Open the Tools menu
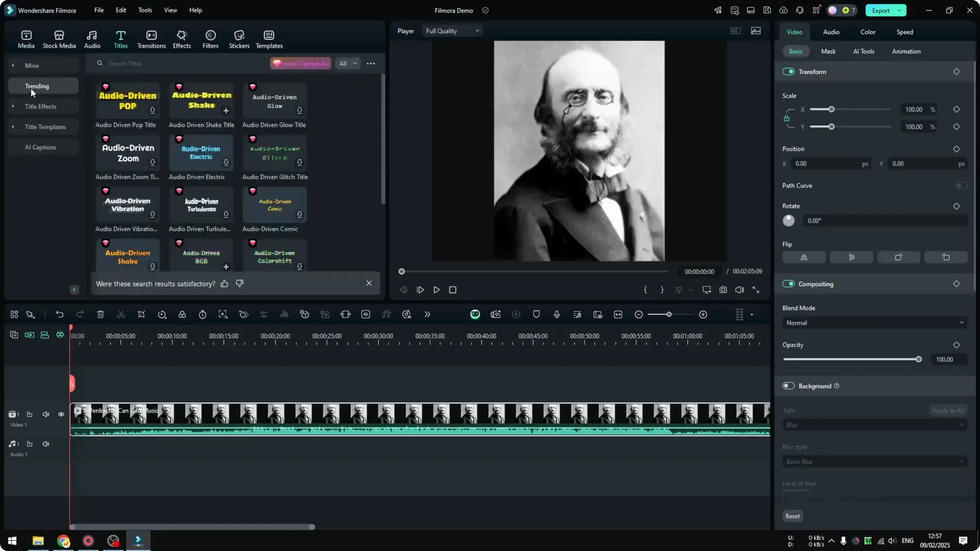Screen dimensions: 980x551 coord(144,10)
